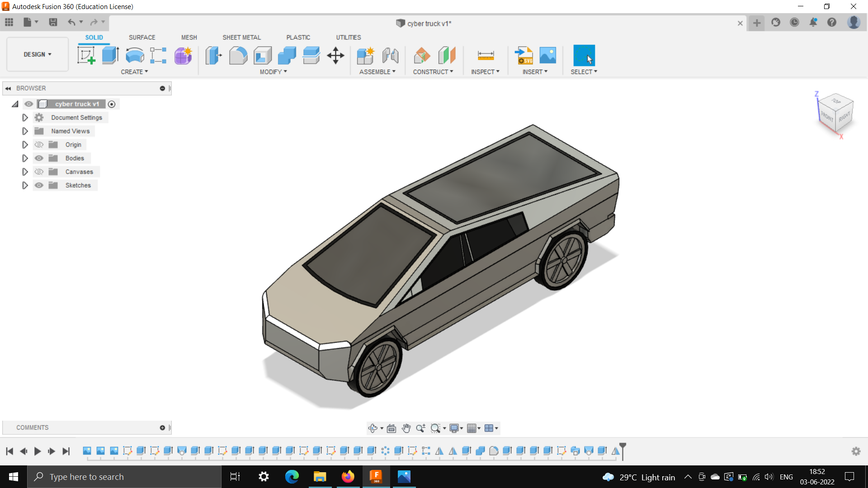Click the Move/Copy tool icon

click(x=335, y=55)
